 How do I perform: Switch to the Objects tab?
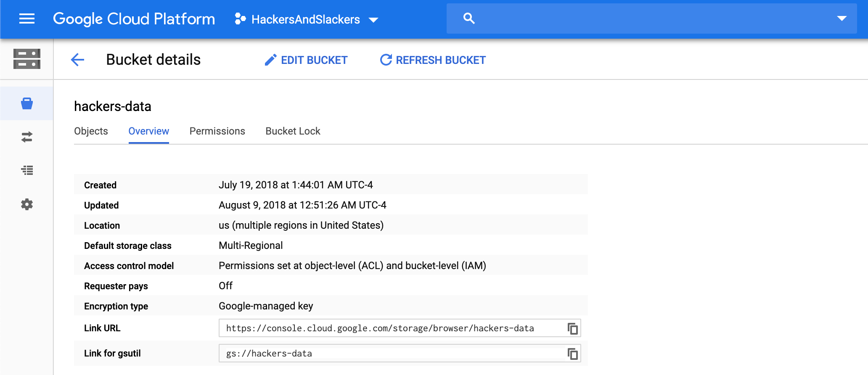pos(91,131)
